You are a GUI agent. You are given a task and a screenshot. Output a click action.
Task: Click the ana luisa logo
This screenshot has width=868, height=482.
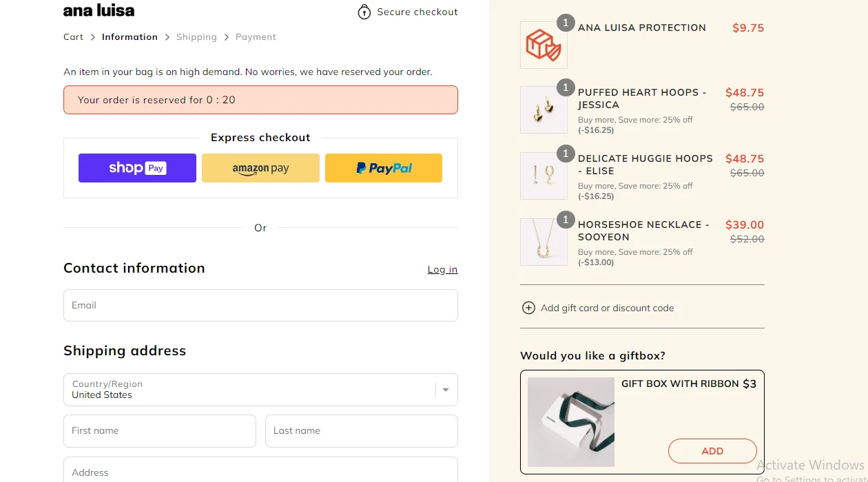point(99,10)
